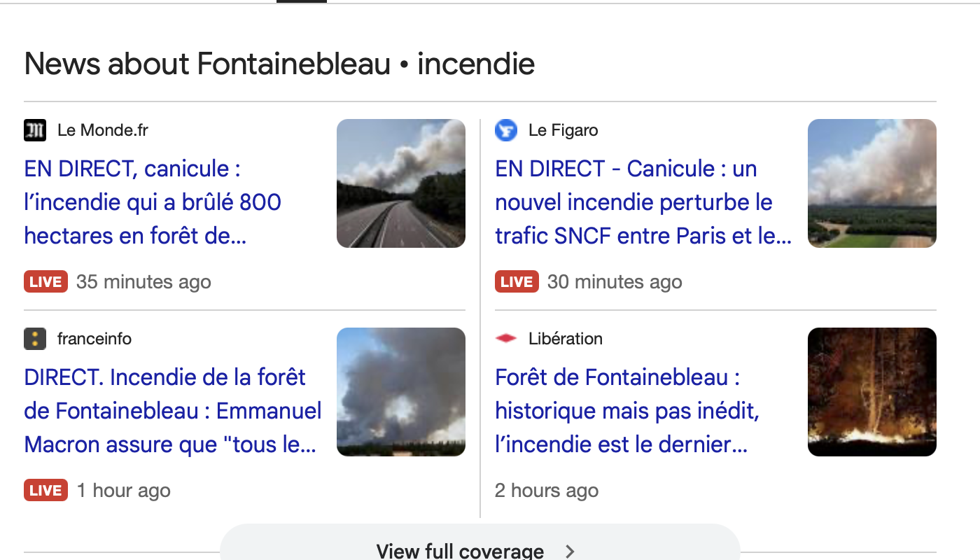The image size is (980, 560).
Task: Click the grey smoke cloud thumbnail from franceinfo
Action: pos(401,392)
